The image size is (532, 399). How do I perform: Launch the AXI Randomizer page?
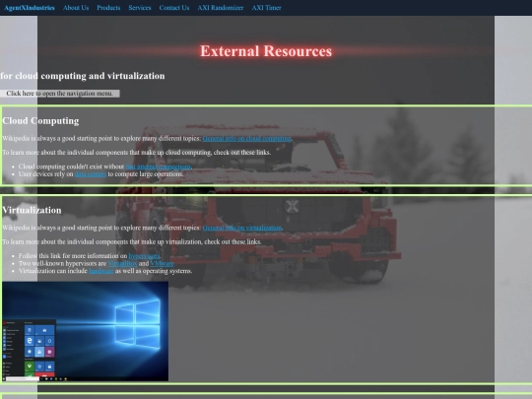(221, 8)
